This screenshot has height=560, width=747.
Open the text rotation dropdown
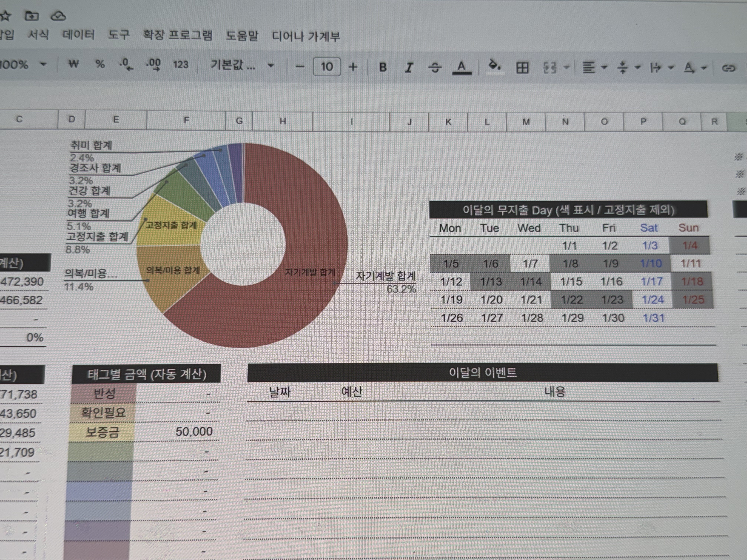695,68
